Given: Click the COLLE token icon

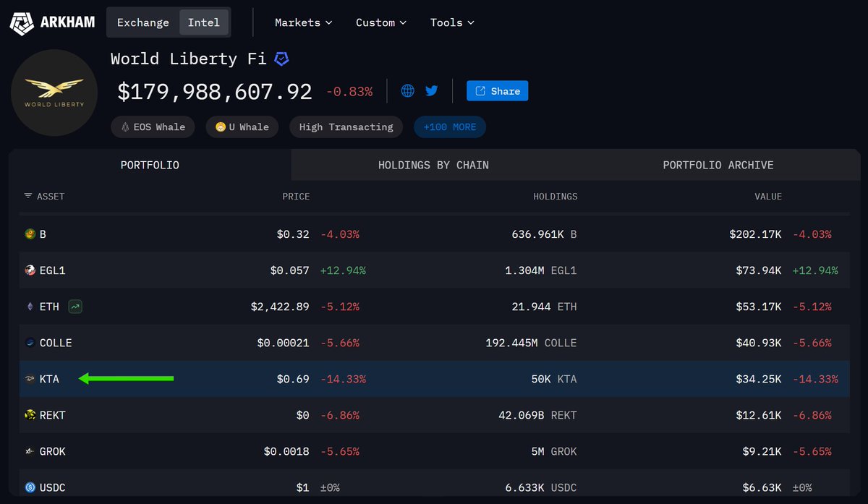Looking at the screenshot, I should (30, 343).
